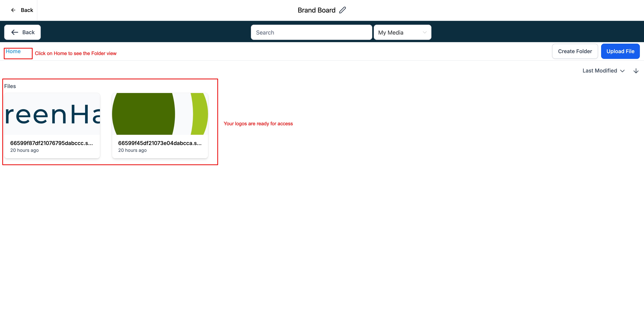The image size is (644, 317).
Task: Click the arrow in the toolbar Back button
Action: (x=15, y=32)
